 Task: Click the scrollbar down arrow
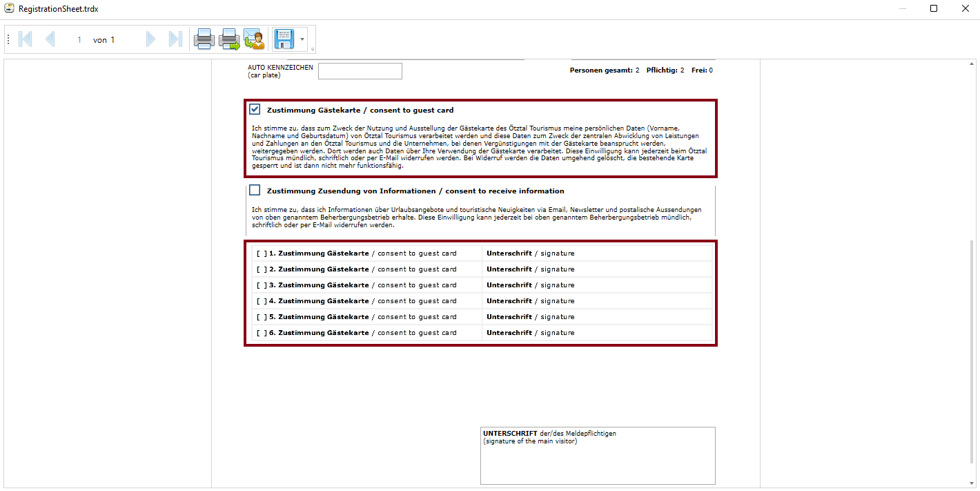point(973,483)
